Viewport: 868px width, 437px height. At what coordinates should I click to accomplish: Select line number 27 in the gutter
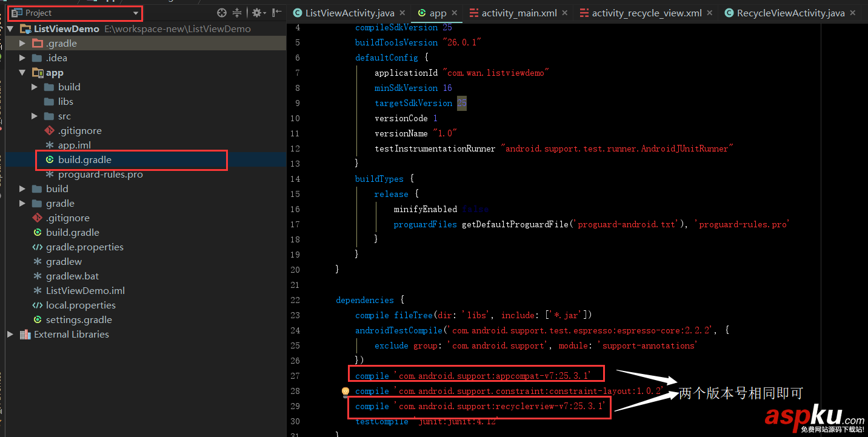(x=295, y=375)
